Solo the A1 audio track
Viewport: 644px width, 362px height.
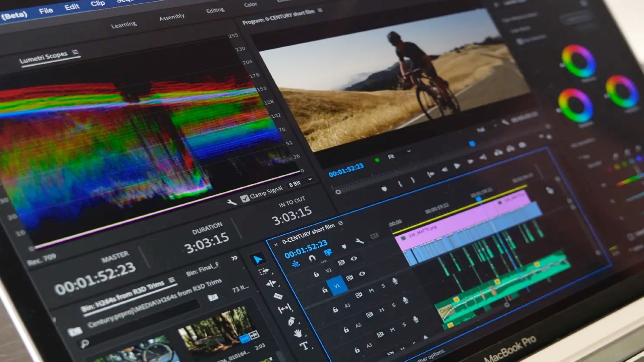(x=383, y=286)
